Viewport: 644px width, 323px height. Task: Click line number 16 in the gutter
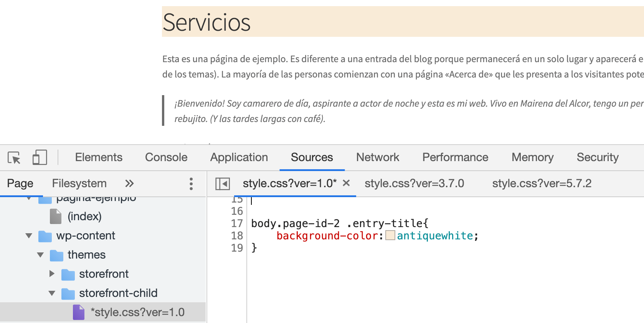(x=237, y=211)
